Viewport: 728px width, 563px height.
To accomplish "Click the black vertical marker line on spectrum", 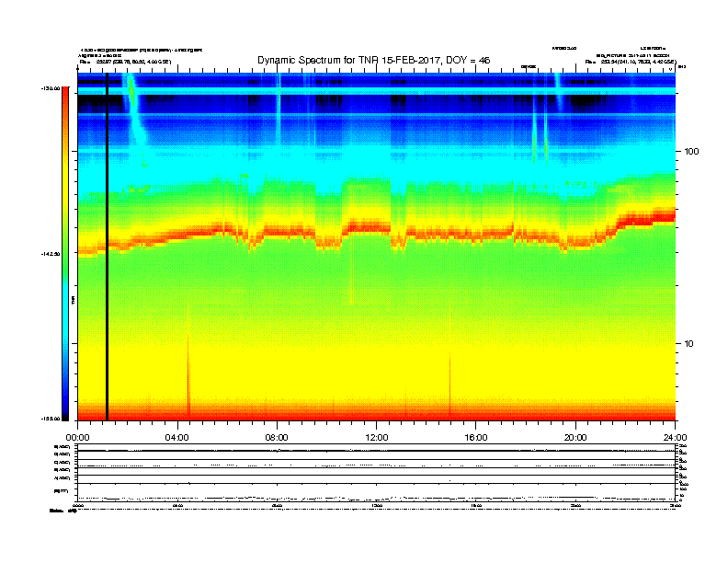I will pyautogui.click(x=107, y=247).
